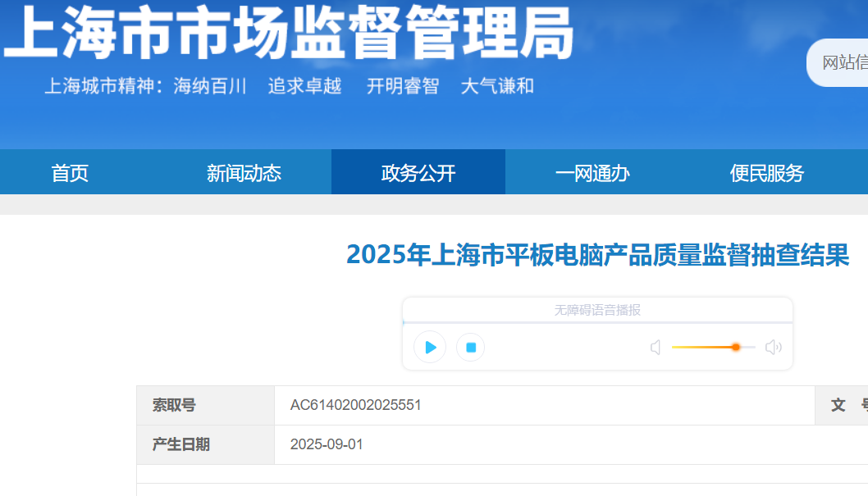Navigate to 便民服务
This screenshot has width=868, height=496.
click(x=766, y=173)
